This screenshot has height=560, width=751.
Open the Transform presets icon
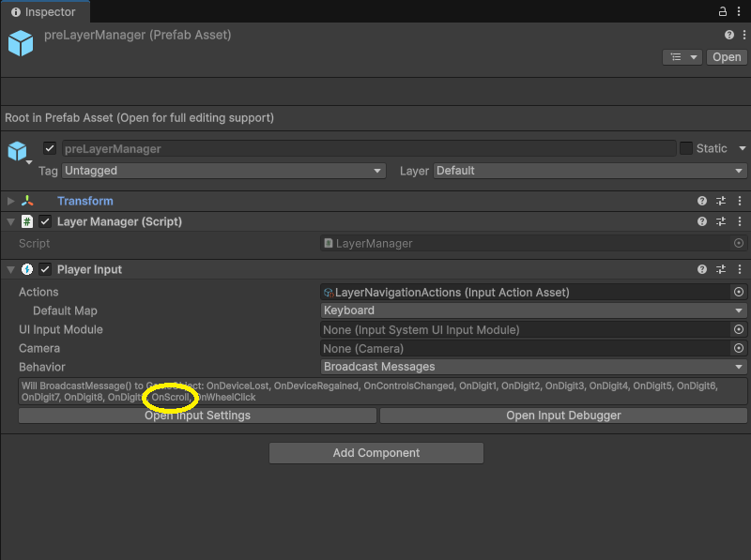coord(719,200)
